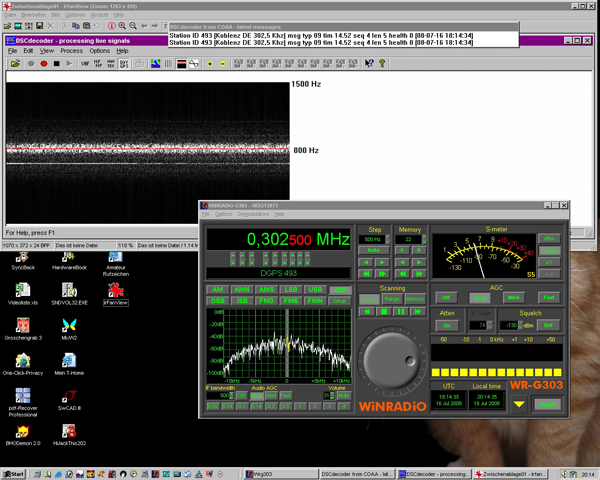The height and width of the screenshot is (480, 600).
Task: Open SyncBack desktop shortcut
Action: tap(23, 261)
